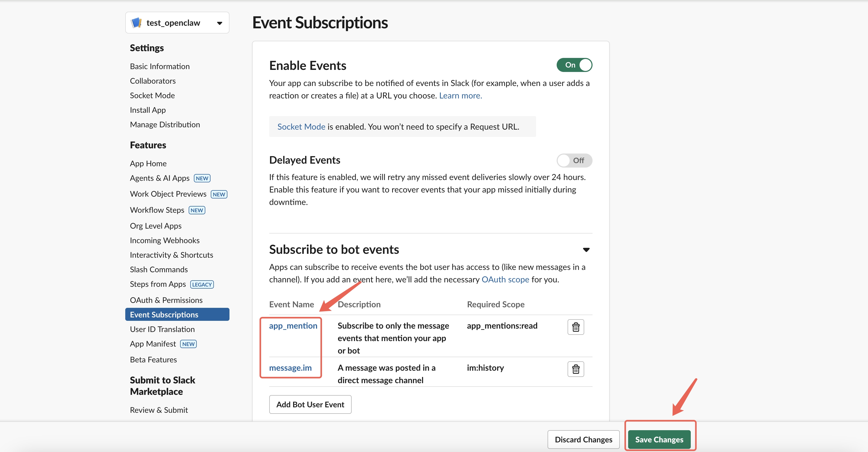
Task: Click the message.im event name link
Action: [x=290, y=368]
